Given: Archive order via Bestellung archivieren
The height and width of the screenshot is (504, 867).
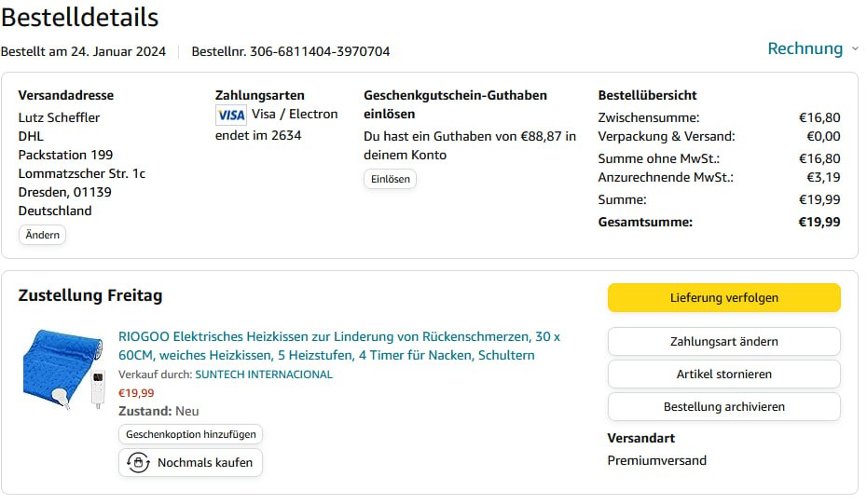Looking at the screenshot, I should pyautogui.click(x=723, y=407).
